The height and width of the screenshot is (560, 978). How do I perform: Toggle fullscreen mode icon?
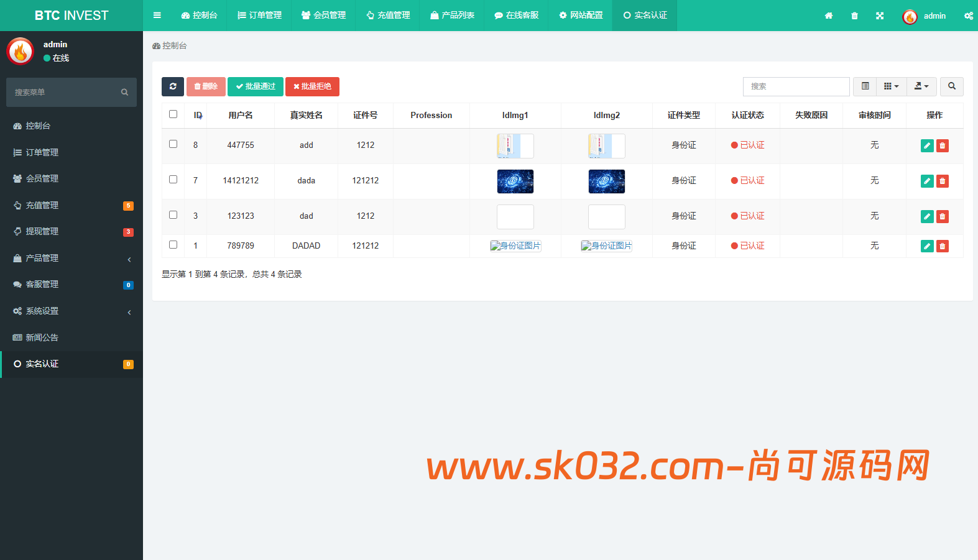pyautogui.click(x=880, y=16)
